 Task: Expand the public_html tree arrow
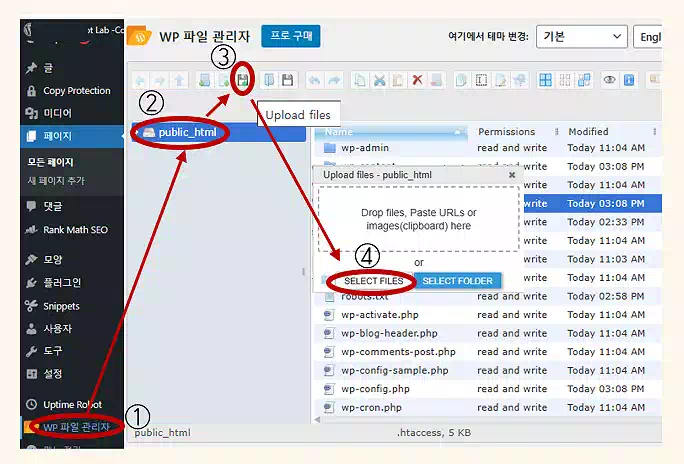(137, 132)
